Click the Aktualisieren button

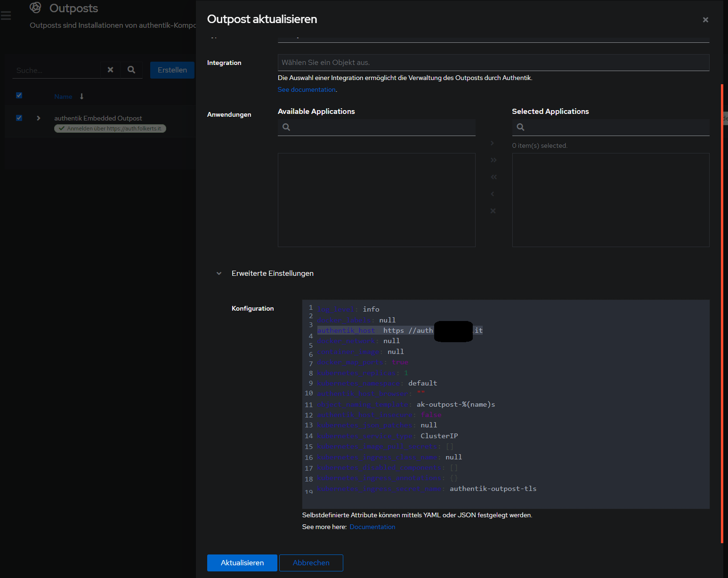(242, 563)
